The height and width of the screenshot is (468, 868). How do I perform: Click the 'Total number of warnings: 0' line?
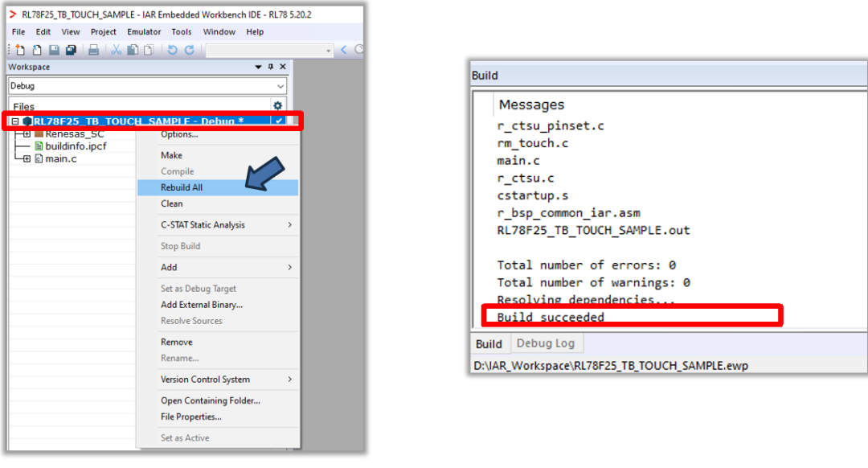[x=593, y=282]
